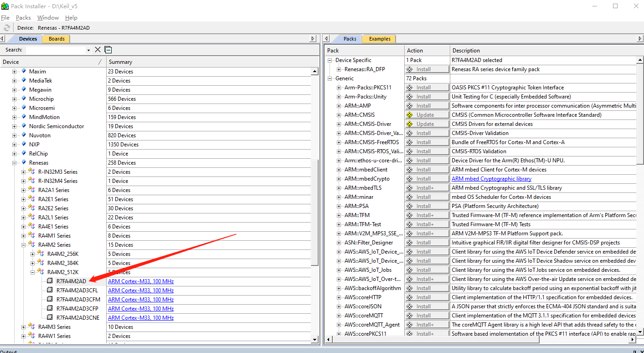Screen dimensions: 644x353
Task: Select the Packs tab
Action: click(350, 39)
